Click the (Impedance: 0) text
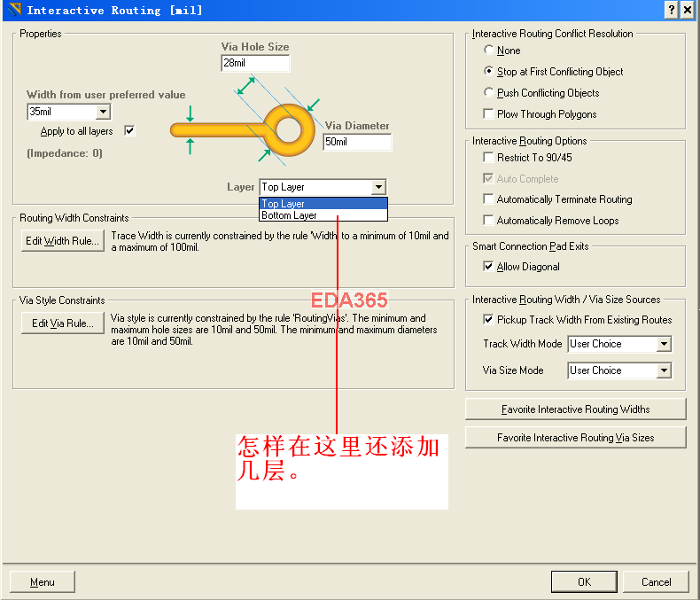This screenshot has width=700, height=600. click(65, 153)
